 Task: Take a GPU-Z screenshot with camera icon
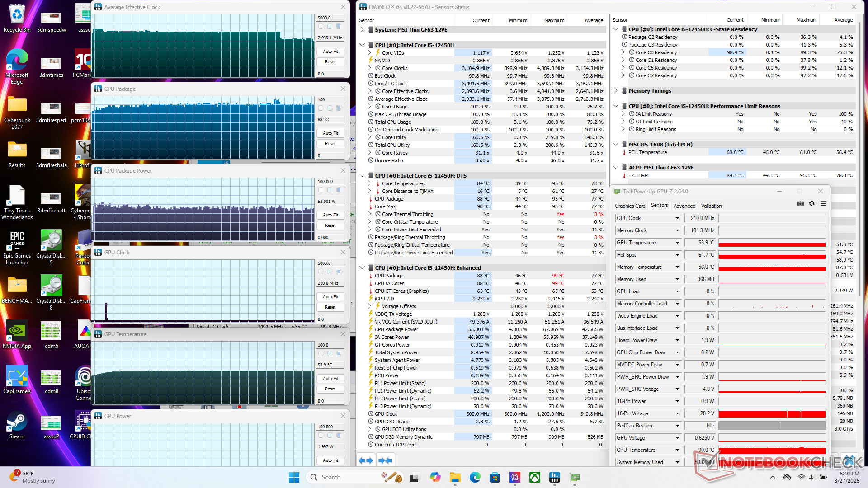point(800,203)
